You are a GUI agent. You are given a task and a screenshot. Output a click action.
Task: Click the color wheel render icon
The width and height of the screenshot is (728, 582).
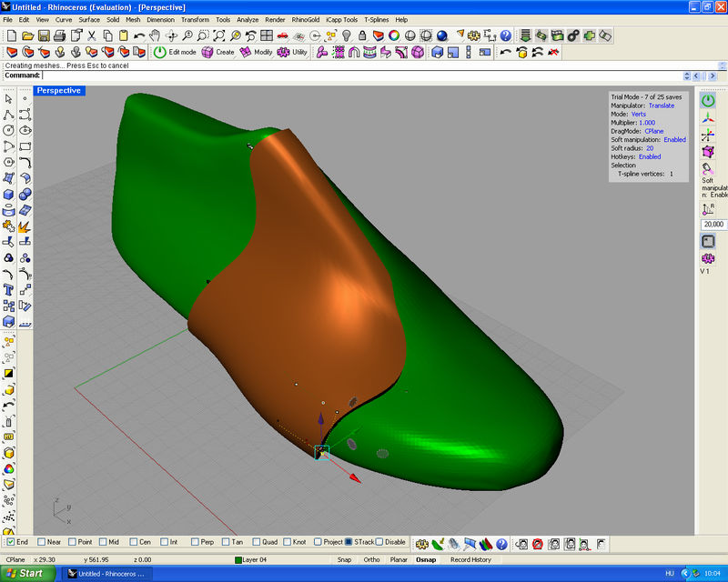click(x=394, y=35)
